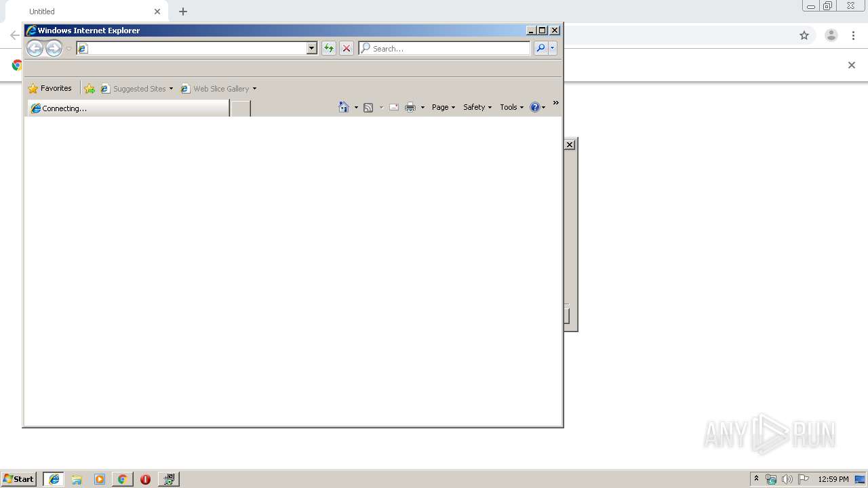Expand the Home button dropdown

tap(356, 107)
